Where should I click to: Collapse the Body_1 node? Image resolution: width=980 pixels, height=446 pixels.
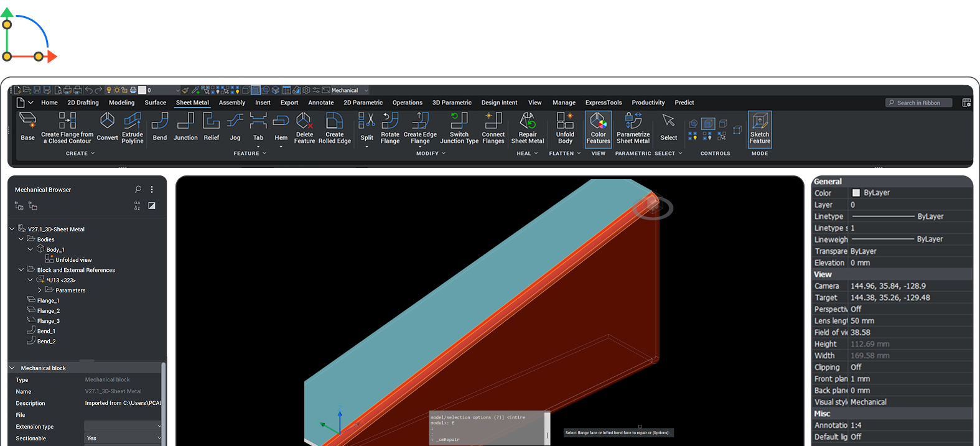point(30,249)
